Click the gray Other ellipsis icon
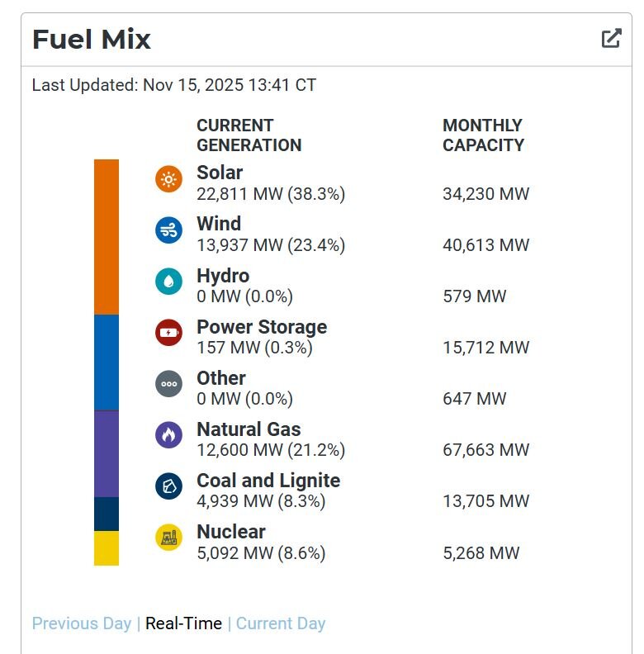Screen dimensions: 644x654 pyautogui.click(x=168, y=384)
